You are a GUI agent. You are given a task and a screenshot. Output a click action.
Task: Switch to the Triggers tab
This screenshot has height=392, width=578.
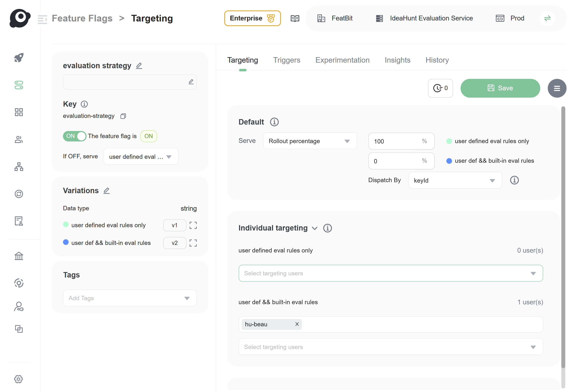point(287,60)
